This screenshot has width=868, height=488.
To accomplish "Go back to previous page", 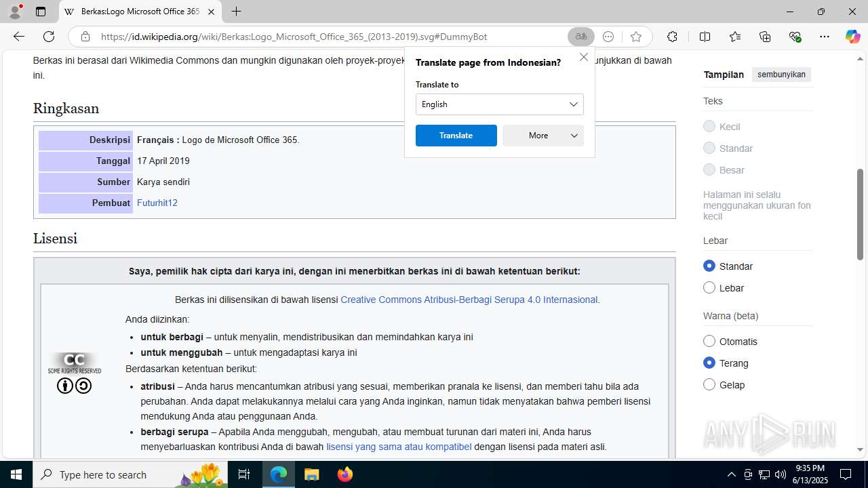I will tap(19, 37).
